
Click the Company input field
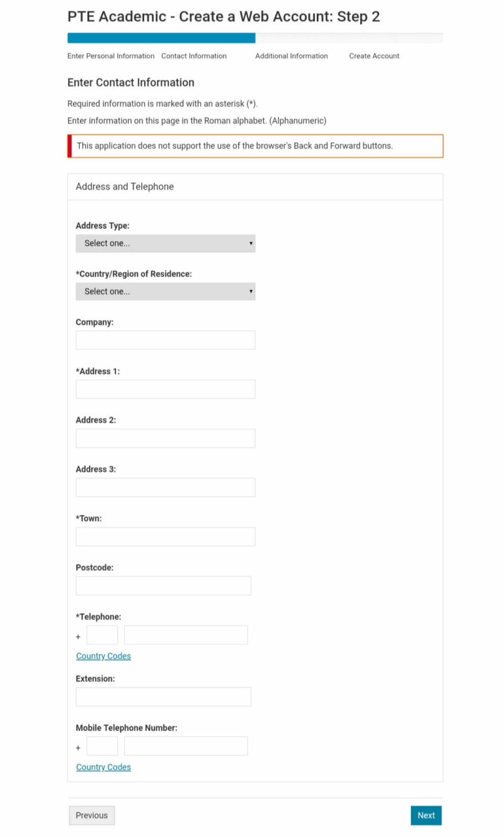pos(165,340)
